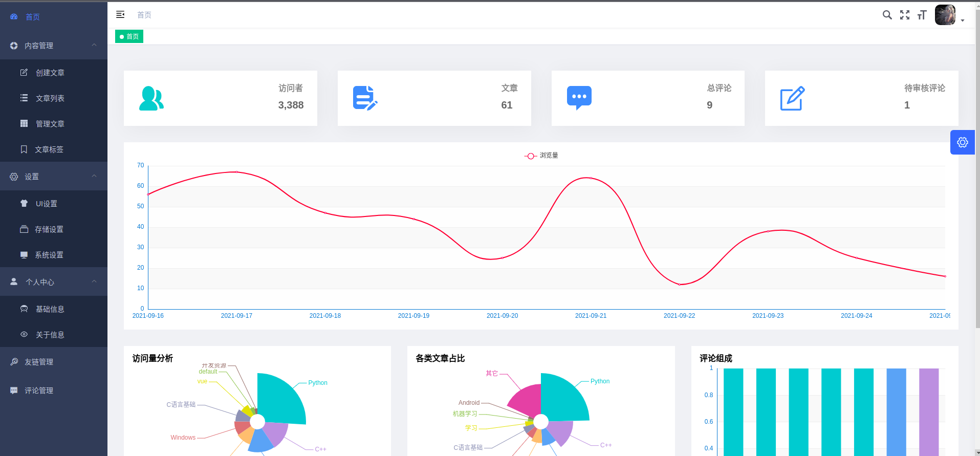Screen dimensions: 980x456
Task: Click the dashboard icon next to 首页
Action: (x=14, y=17)
